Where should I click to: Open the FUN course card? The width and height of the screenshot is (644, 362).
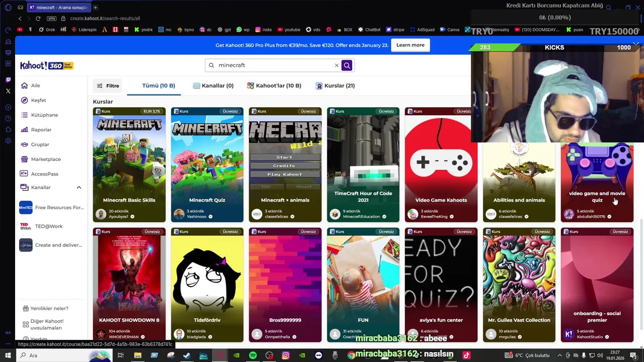click(363, 285)
